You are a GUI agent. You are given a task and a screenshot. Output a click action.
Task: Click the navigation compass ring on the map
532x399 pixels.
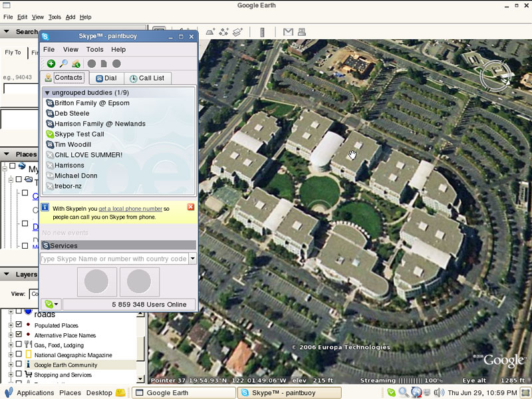click(x=495, y=76)
